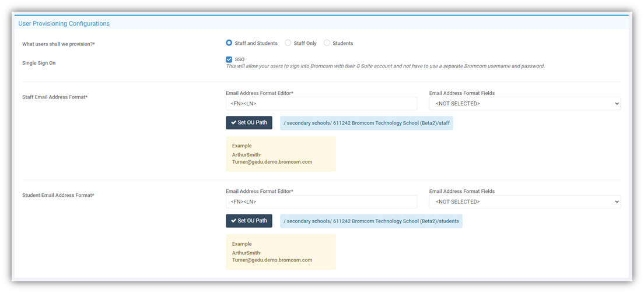
Task: Open the Staff Email Address Format Fields dropdown
Action: [x=525, y=104]
